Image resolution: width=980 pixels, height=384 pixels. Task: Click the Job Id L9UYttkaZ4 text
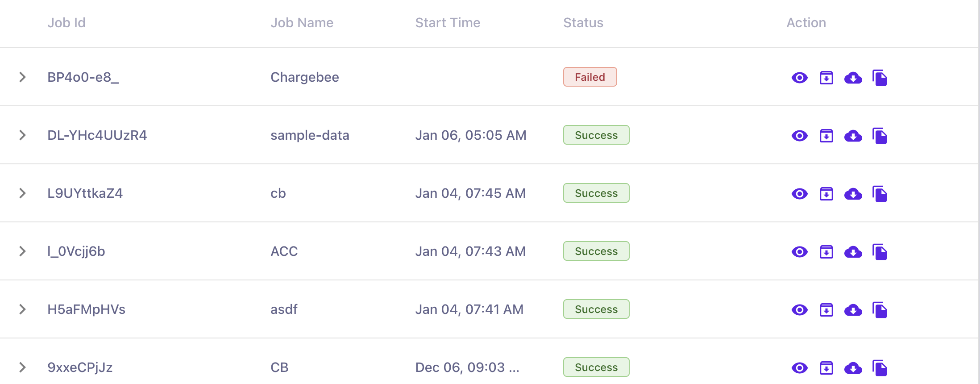click(85, 193)
